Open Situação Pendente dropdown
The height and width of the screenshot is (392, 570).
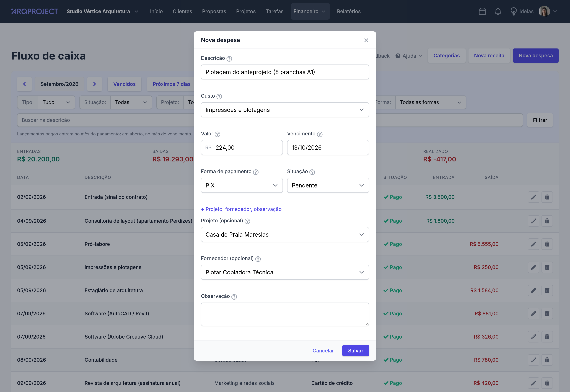(x=328, y=185)
